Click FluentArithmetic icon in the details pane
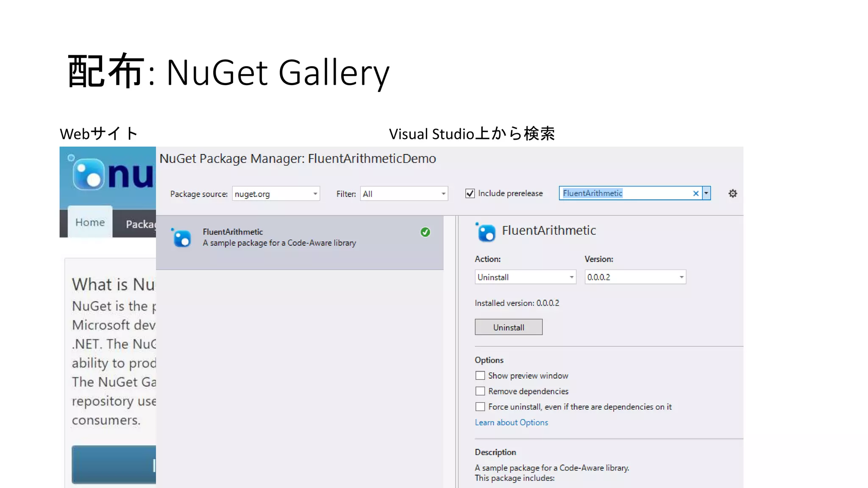 (x=485, y=232)
